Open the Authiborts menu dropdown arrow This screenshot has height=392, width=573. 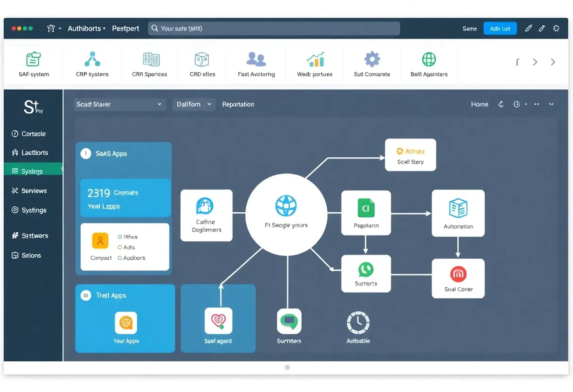(x=104, y=28)
